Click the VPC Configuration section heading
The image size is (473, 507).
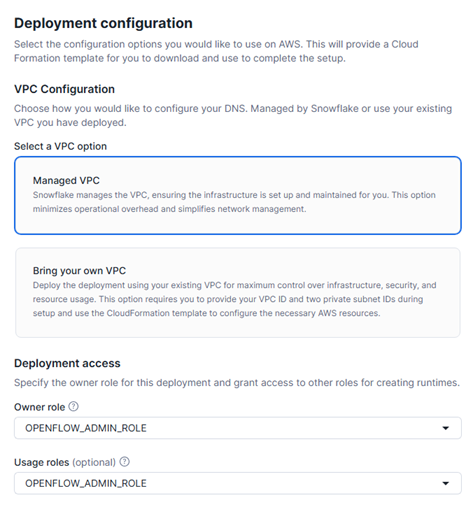click(64, 89)
